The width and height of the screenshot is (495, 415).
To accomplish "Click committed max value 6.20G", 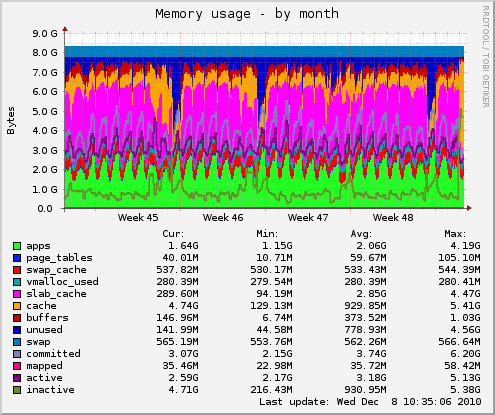I will 465,354.
